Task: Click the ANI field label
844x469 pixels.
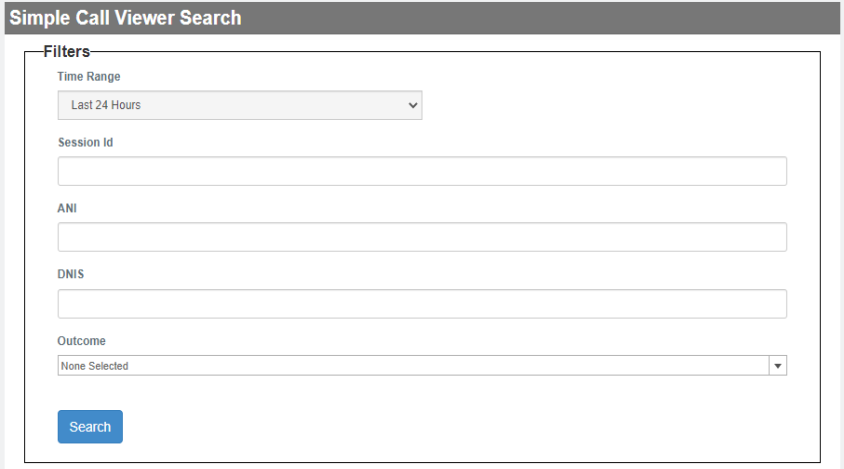Action: [x=68, y=208]
